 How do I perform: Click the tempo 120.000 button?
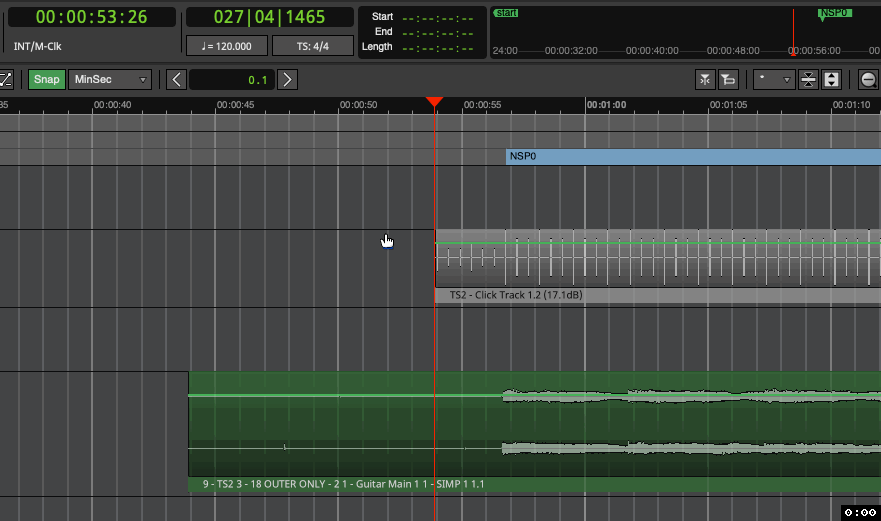point(227,46)
